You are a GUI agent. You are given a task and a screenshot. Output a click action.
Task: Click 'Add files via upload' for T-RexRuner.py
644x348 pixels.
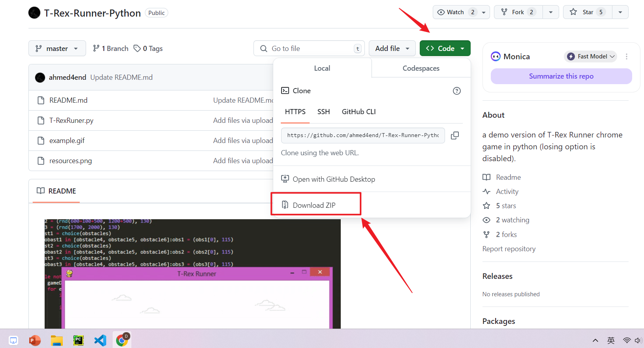(x=243, y=120)
